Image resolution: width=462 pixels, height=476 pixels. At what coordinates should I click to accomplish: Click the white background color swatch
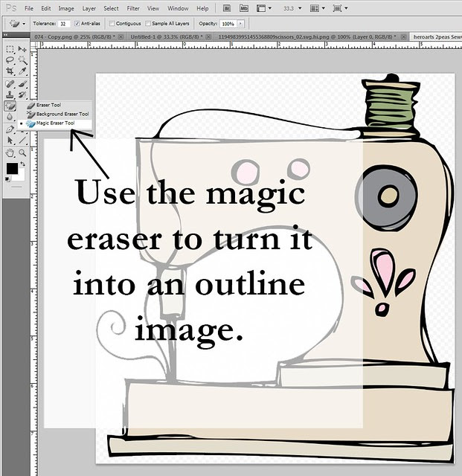coord(20,176)
